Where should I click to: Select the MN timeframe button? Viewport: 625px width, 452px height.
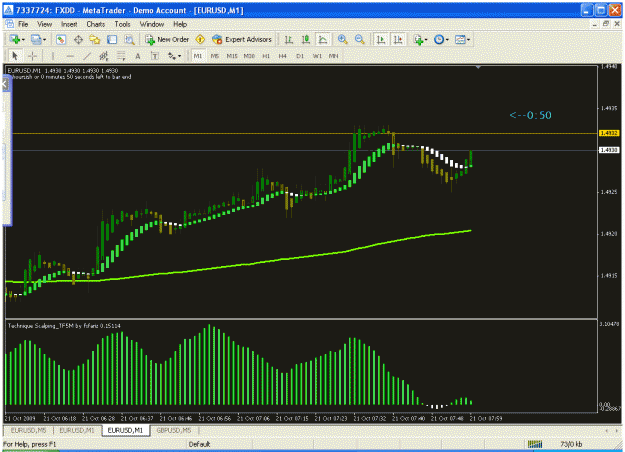tap(334, 56)
